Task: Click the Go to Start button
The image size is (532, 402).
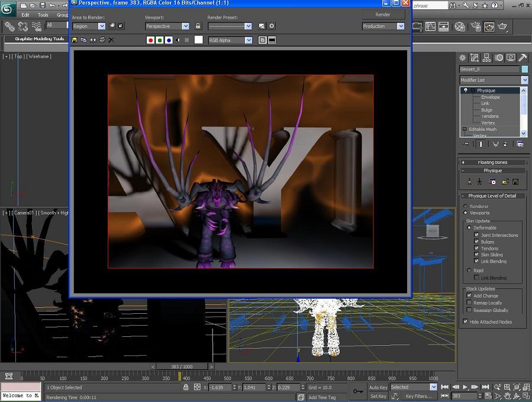Action: coord(444,387)
